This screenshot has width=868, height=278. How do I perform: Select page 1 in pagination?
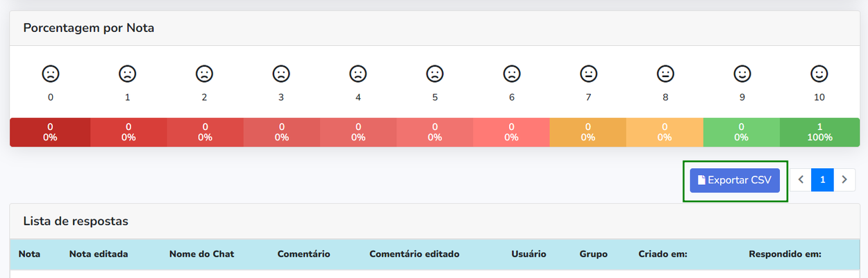[x=822, y=180]
